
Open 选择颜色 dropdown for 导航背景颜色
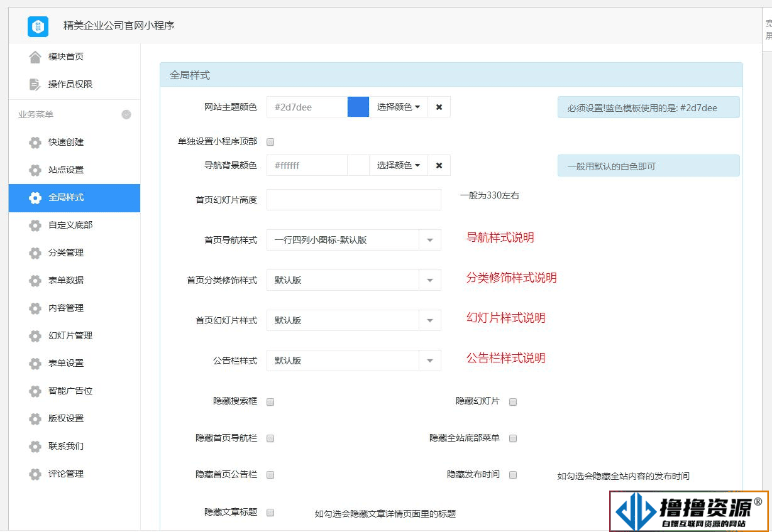tap(399, 165)
